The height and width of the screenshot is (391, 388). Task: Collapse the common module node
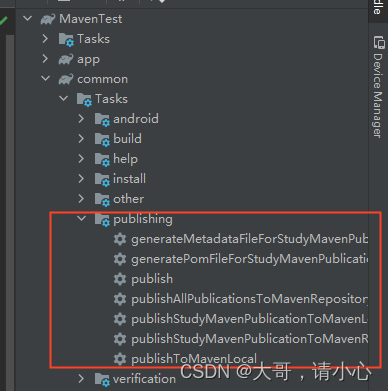coord(45,78)
